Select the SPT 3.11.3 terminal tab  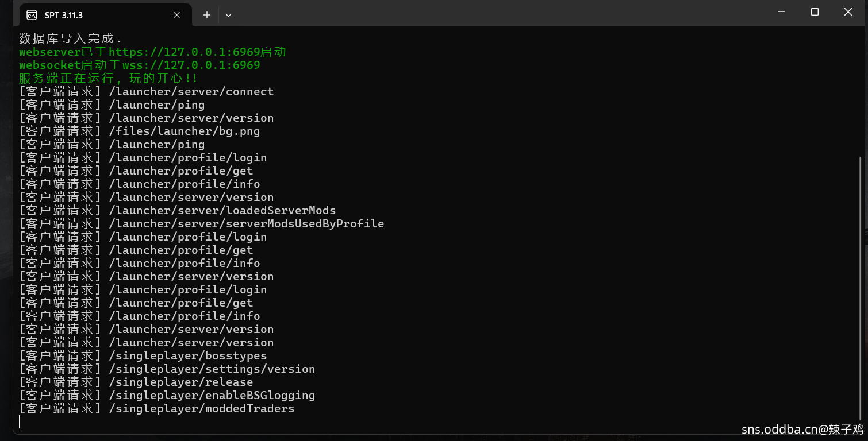pos(106,15)
